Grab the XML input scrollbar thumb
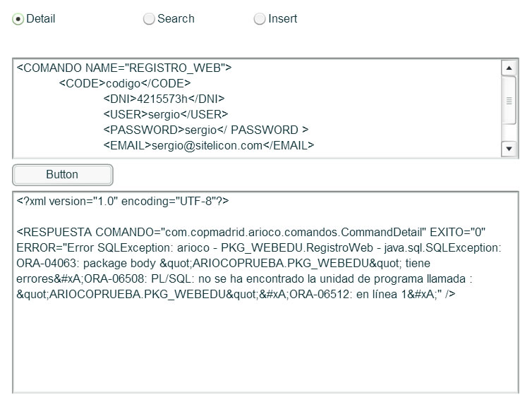532x418 pixels. tap(509, 100)
